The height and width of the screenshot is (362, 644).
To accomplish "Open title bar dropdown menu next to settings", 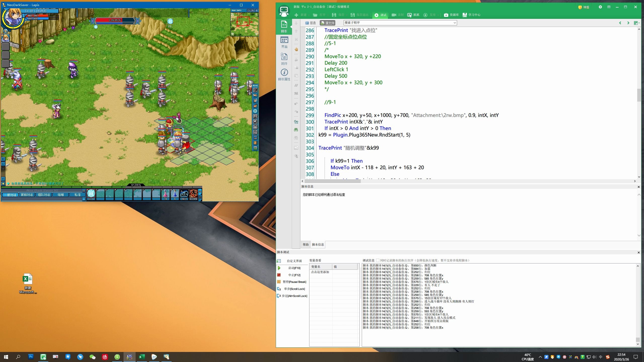I will tap(609, 7).
